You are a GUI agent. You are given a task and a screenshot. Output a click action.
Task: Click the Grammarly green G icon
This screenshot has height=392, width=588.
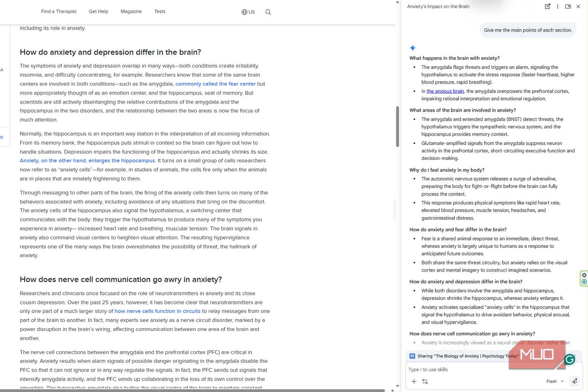point(570,359)
